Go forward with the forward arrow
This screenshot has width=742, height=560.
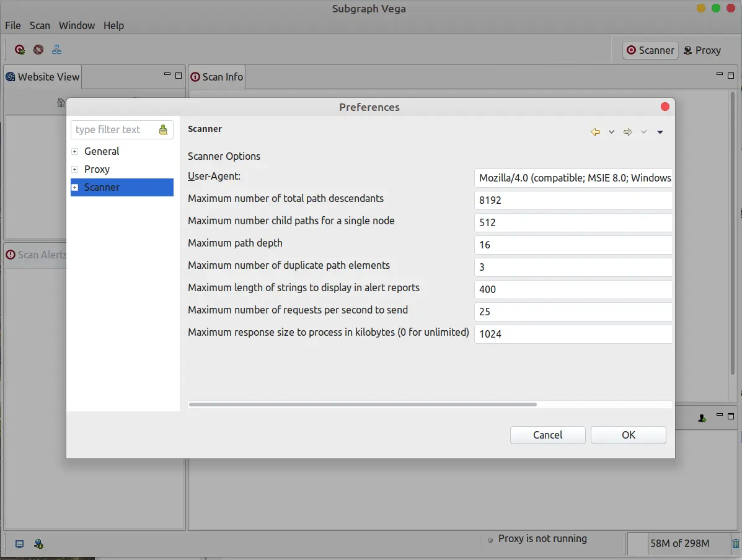[627, 132]
